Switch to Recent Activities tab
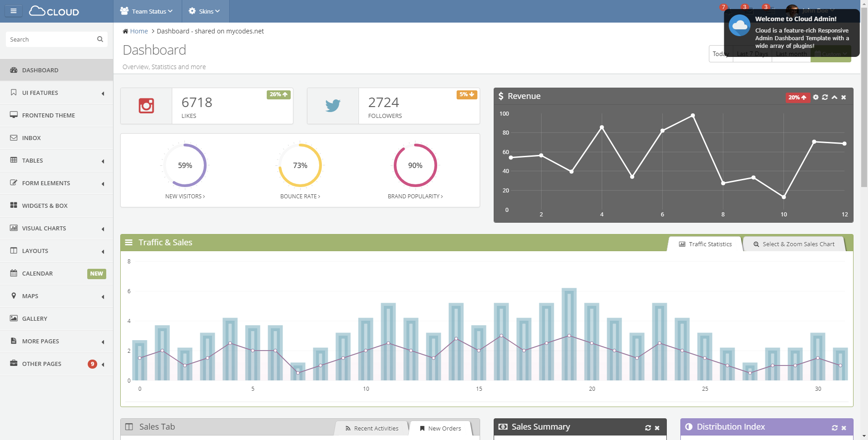 [x=372, y=428]
